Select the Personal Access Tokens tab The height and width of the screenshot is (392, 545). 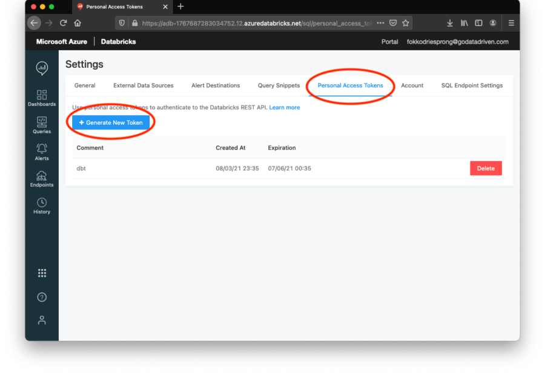pos(351,85)
